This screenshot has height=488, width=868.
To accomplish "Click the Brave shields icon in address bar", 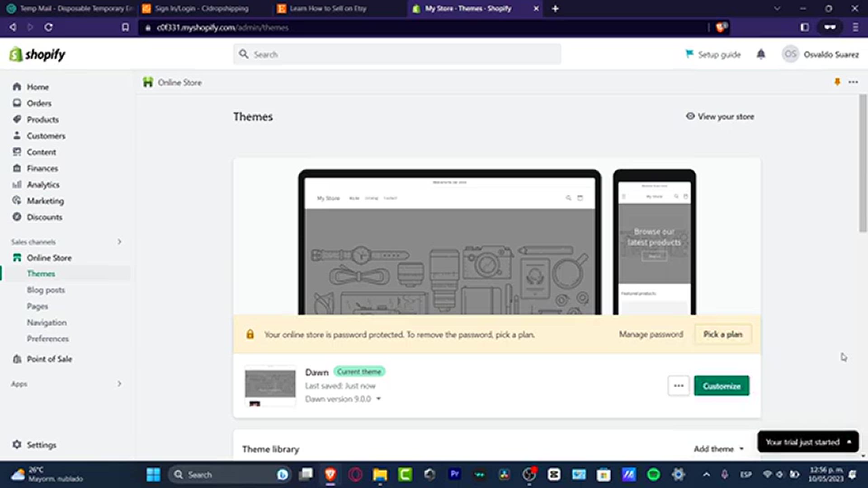I will 721,28.
